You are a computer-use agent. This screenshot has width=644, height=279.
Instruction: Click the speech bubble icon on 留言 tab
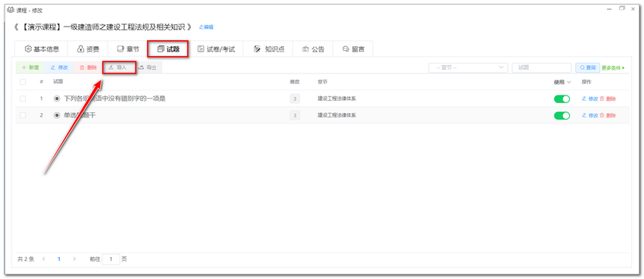point(345,49)
